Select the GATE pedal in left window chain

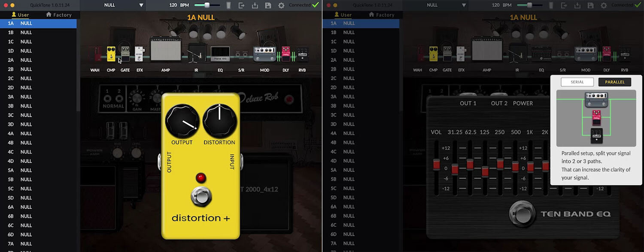pyautogui.click(x=125, y=54)
